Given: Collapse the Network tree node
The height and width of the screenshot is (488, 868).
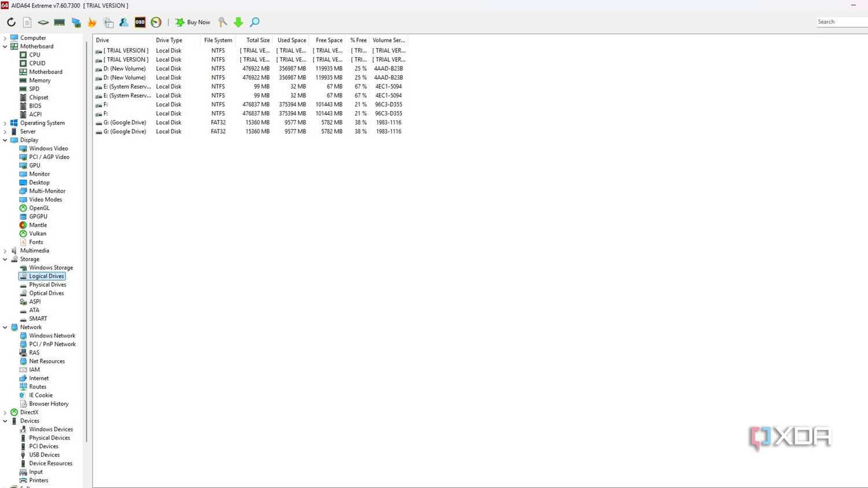Looking at the screenshot, I should (5, 327).
